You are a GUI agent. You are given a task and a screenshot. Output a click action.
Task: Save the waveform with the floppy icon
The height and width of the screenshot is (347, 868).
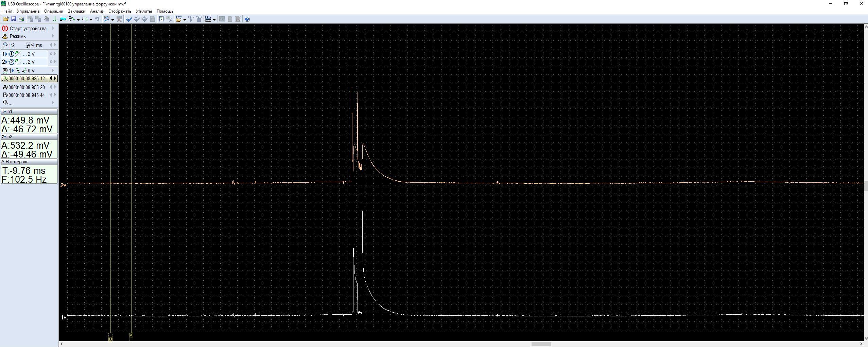pos(14,19)
